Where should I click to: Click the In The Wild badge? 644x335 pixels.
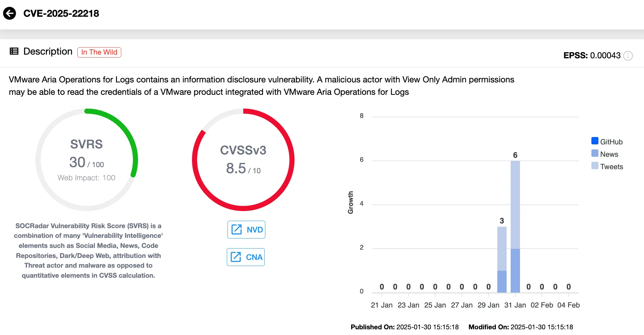99,52
